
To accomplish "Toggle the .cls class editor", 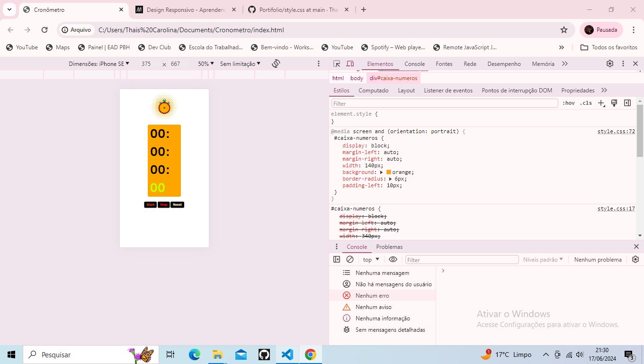I will (x=586, y=102).
